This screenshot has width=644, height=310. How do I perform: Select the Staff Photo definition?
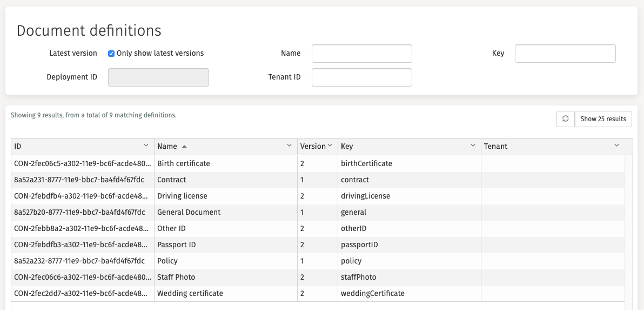[176, 277]
